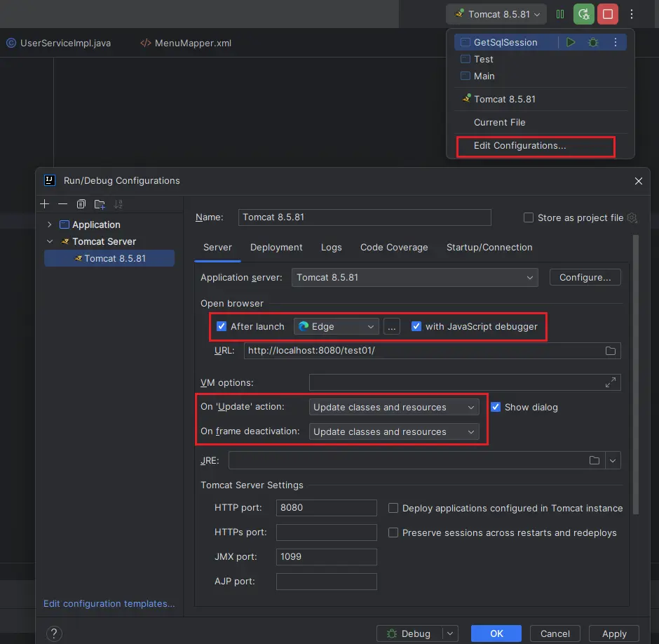Run GetSqlSession with the green play icon

coord(571,42)
